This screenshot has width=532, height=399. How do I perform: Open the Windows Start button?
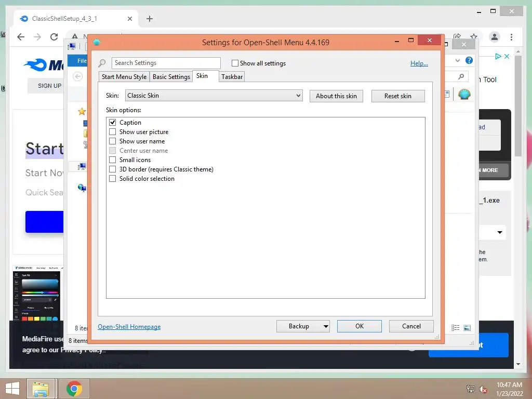[x=12, y=389]
